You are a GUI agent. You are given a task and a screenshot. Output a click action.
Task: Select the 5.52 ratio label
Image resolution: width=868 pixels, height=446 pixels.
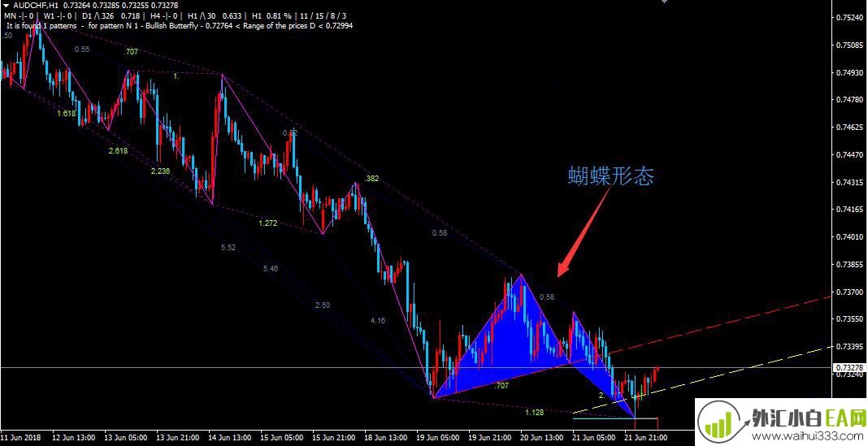click(228, 247)
